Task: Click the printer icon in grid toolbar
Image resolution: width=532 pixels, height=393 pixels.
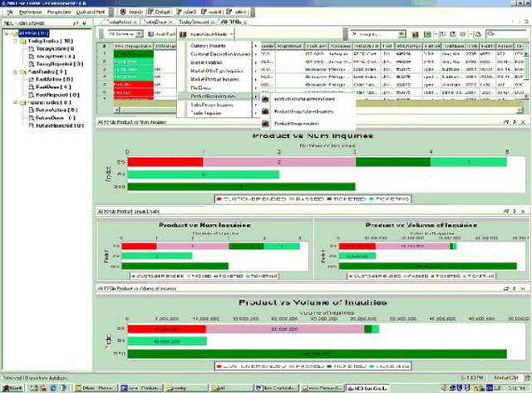Action: pos(478,34)
